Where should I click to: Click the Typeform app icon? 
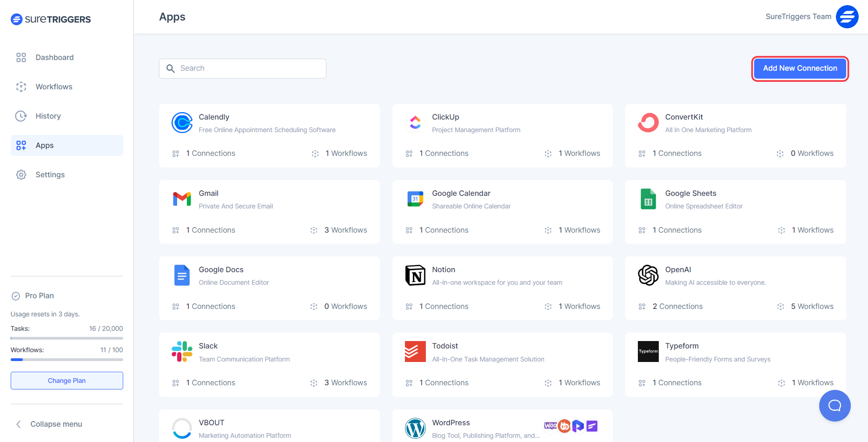click(648, 352)
